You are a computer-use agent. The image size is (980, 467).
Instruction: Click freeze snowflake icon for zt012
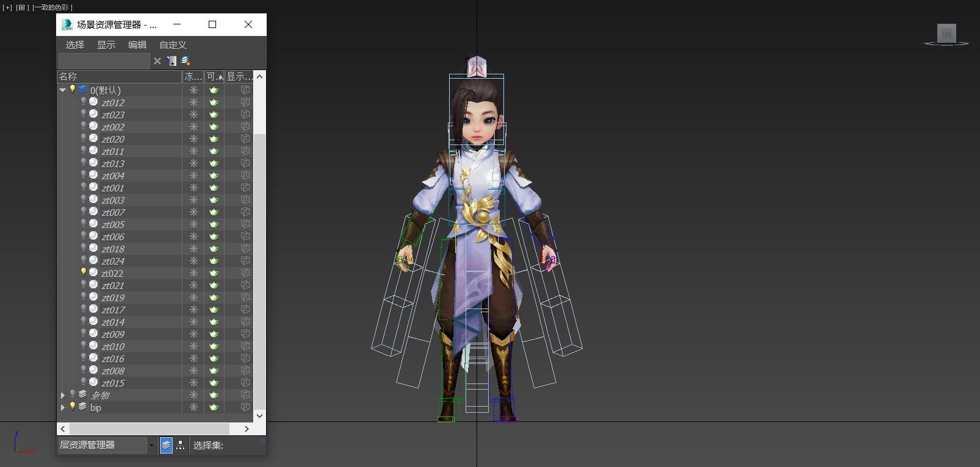pos(193,102)
